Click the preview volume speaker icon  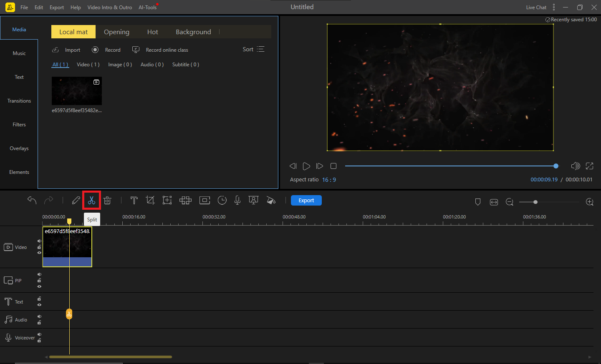coord(576,166)
